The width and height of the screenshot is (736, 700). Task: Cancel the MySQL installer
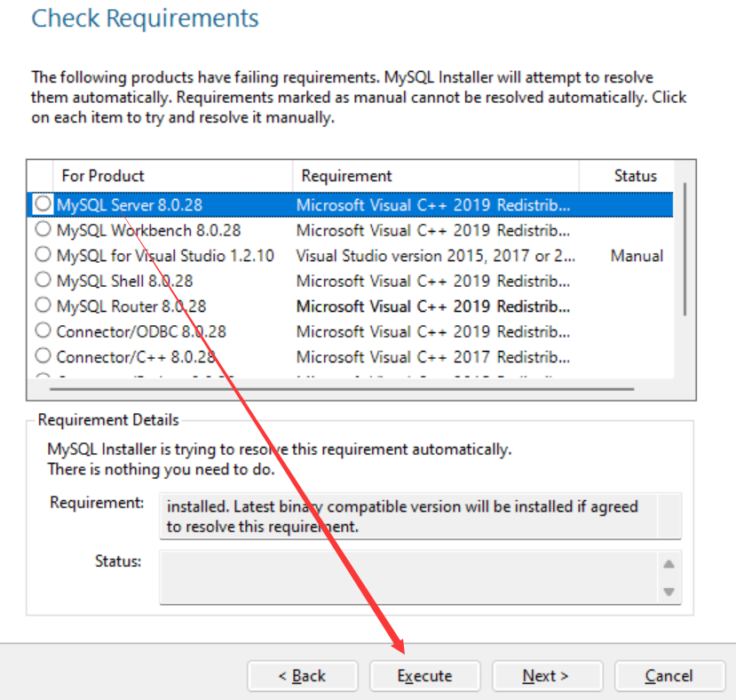pos(669,676)
